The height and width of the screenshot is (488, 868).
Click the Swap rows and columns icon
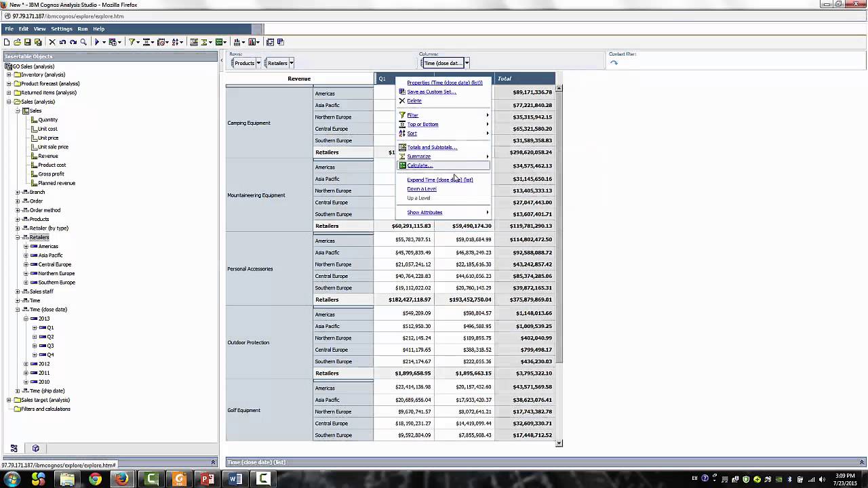[x=270, y=42]
